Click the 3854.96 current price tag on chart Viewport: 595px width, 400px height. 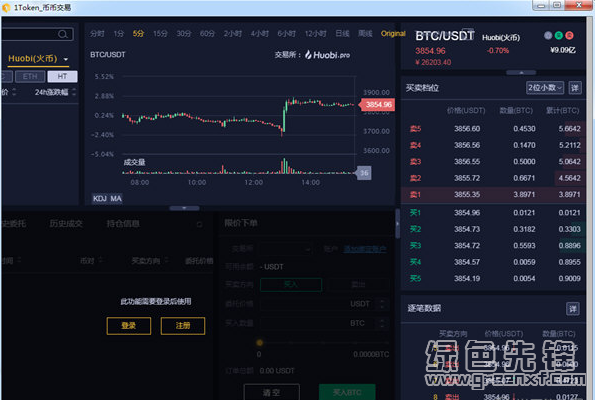click(x=376, y=105)
